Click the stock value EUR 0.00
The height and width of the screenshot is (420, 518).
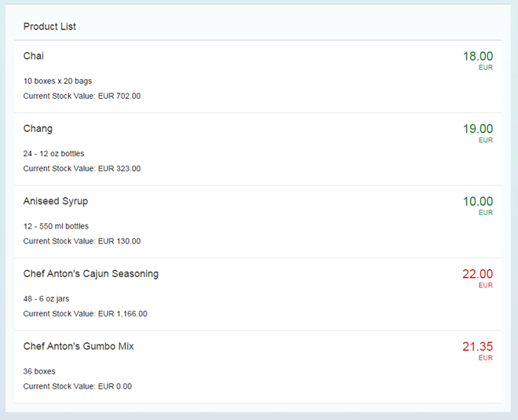[x=77, y=386]
